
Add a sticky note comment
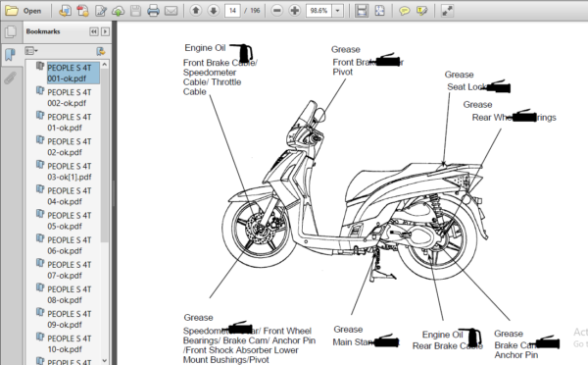[404, 11]
